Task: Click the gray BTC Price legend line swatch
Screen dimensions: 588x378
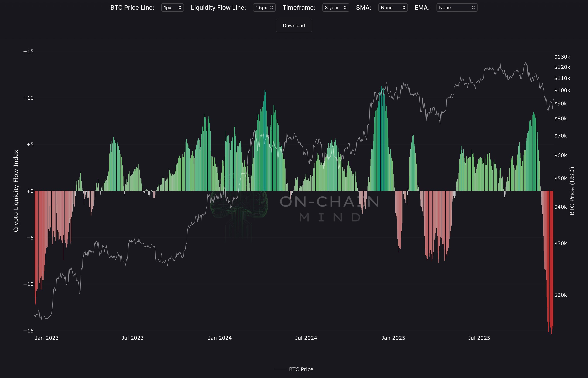Action: pos(280,369)
